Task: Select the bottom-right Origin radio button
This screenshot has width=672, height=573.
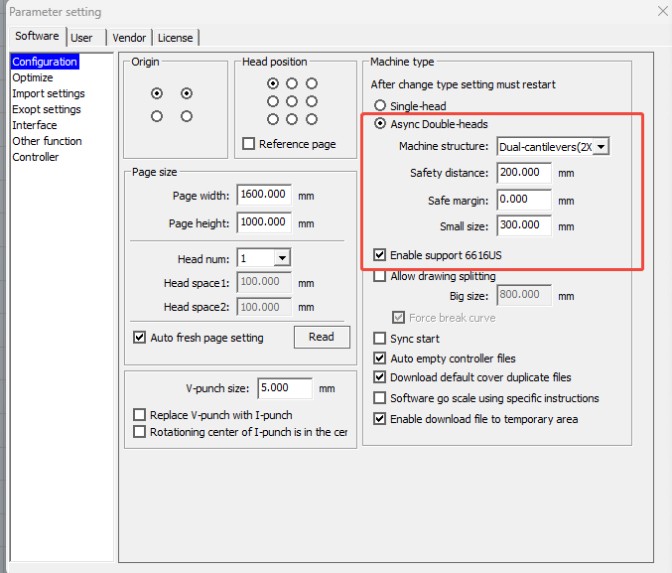Action: [186, 116]
